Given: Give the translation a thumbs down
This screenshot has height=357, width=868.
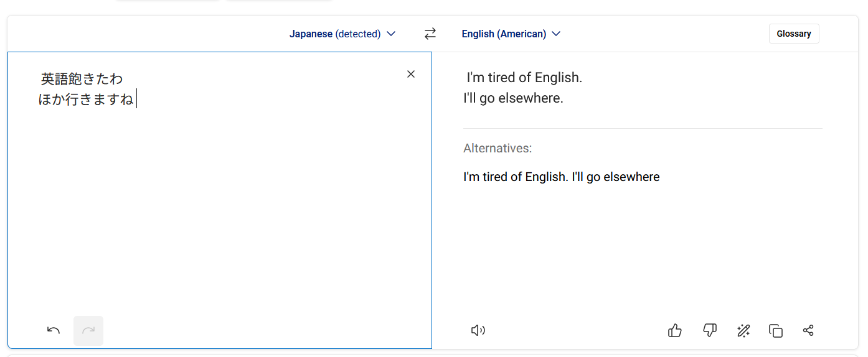Looking at the screenshot, I should [709, 330].
